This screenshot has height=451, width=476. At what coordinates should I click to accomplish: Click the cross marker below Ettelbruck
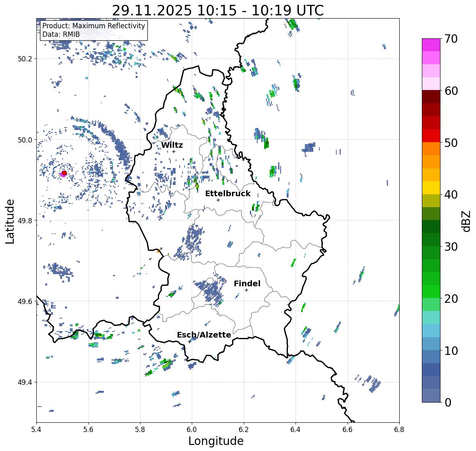[x=218, y=200]
